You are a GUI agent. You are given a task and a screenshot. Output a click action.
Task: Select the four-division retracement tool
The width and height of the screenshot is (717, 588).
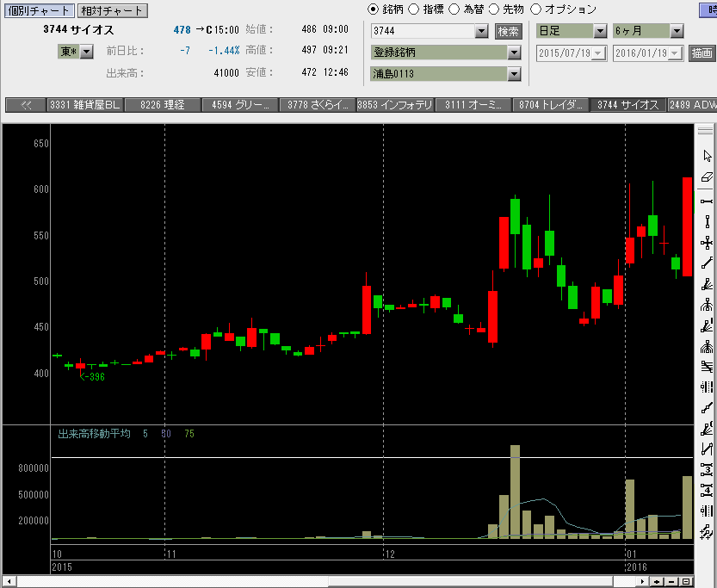pyautogui.click(x=707, y=491)
